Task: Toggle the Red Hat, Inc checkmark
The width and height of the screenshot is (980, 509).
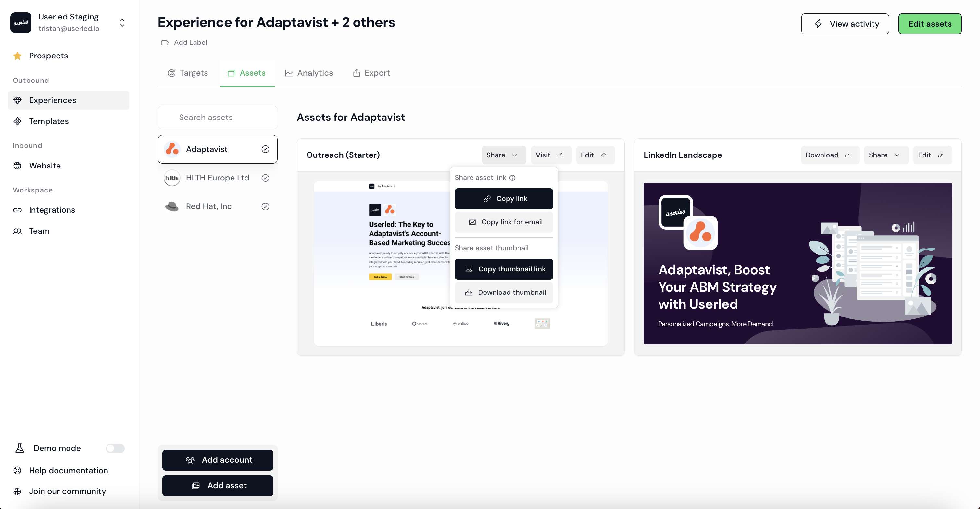Action: click(265, 206)
